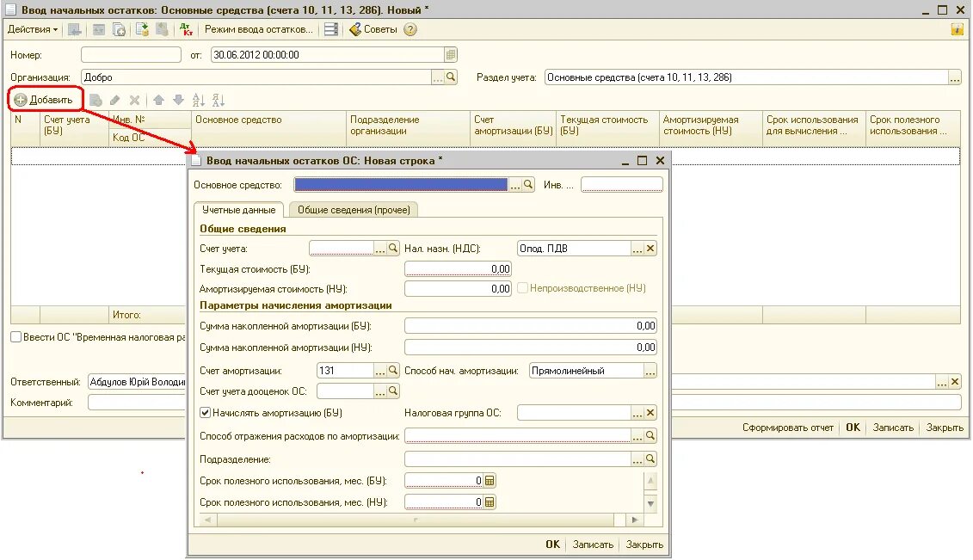Click the go-to-document-list toolbar icon

pyautogui.click(x=99, y=29)
